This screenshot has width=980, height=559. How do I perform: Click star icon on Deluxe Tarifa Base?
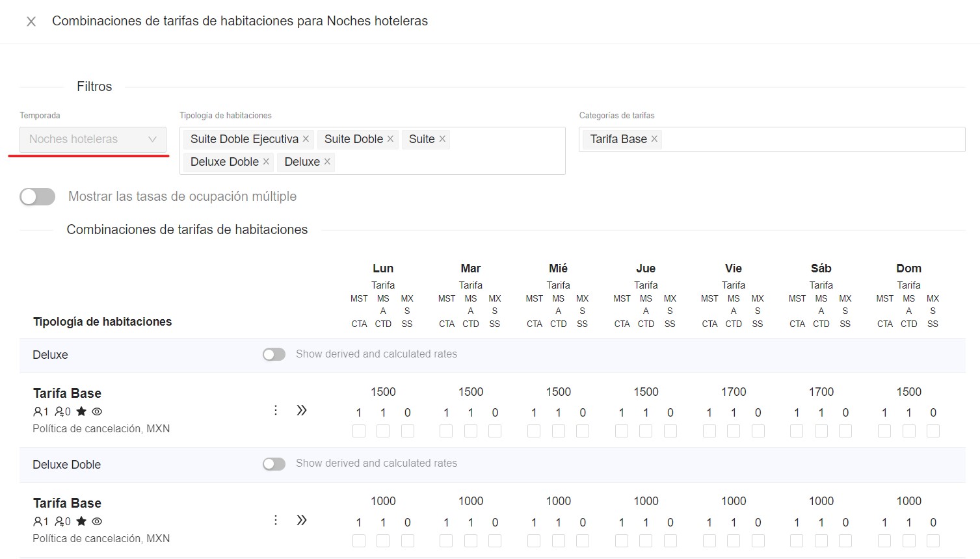click(81, 411)
